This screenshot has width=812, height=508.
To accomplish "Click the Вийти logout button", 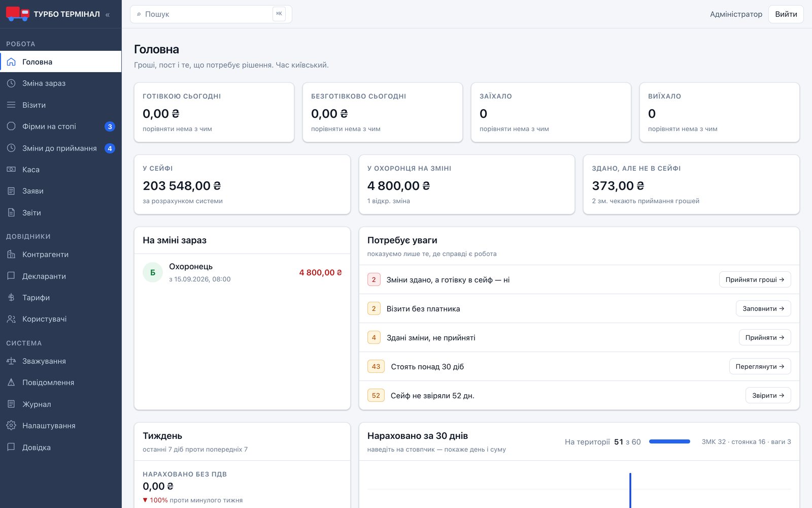I will click(x=786, y=14).
